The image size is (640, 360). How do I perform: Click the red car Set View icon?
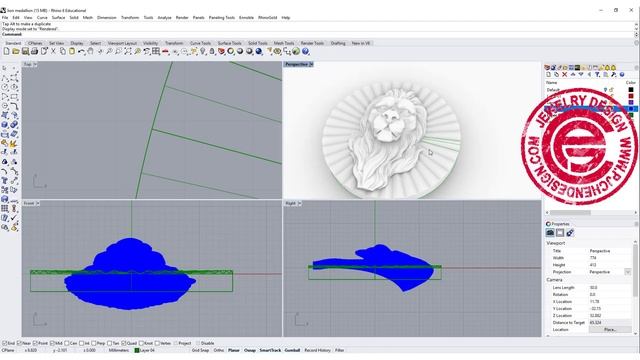click(x=165, y=51)
